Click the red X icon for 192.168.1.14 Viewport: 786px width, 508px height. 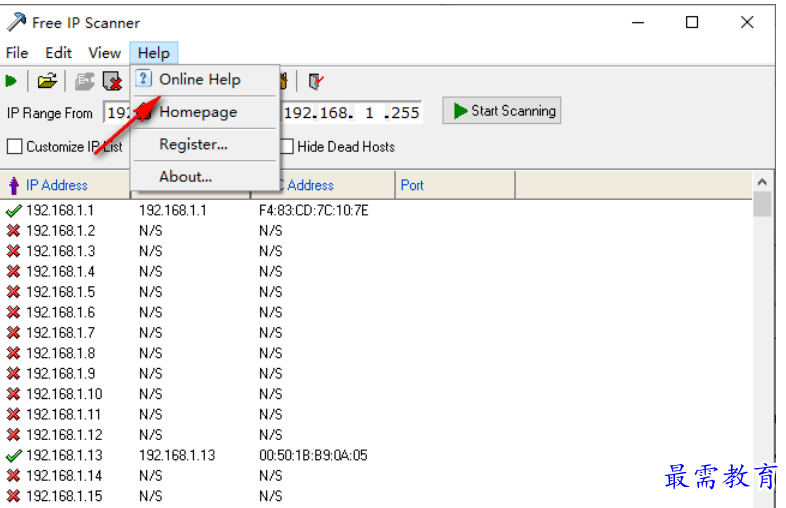tap(14, 475)
